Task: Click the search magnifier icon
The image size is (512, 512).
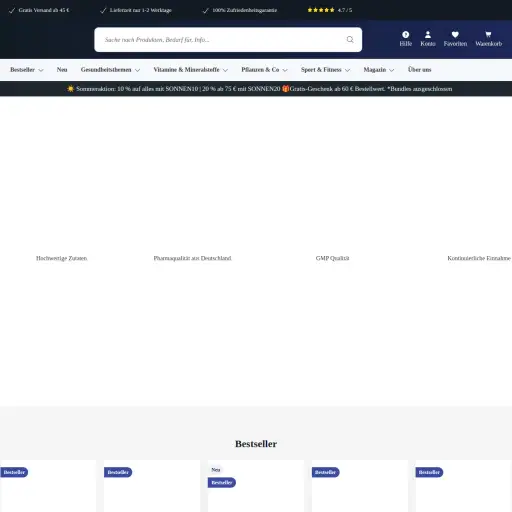Action: tap(350, 39)
